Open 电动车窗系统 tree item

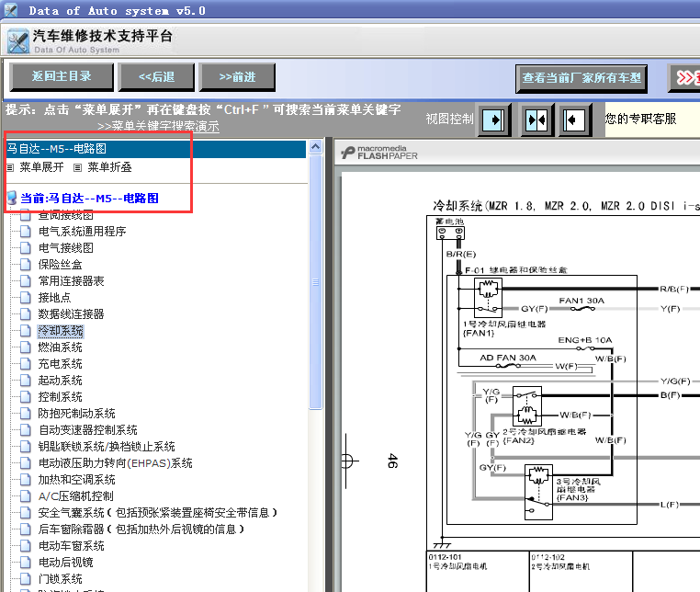71,545
